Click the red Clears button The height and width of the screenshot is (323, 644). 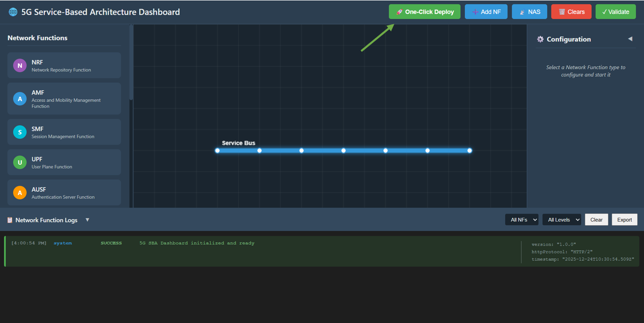571,12
